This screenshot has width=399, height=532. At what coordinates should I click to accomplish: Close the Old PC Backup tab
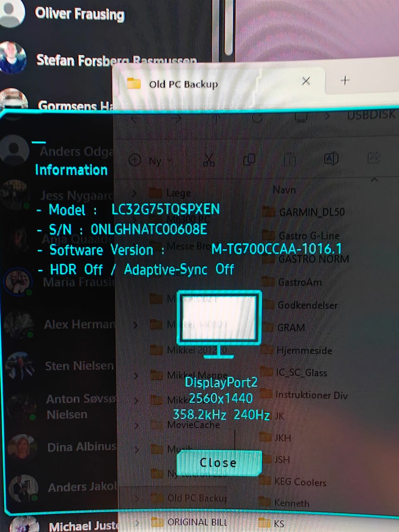tap(306, 81)
